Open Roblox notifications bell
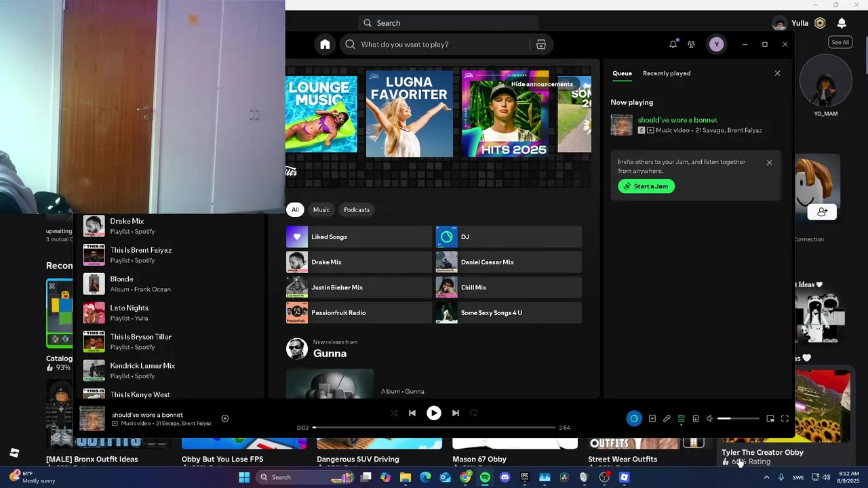Screen dimensions: 868x488 click(x=842, y=23)
